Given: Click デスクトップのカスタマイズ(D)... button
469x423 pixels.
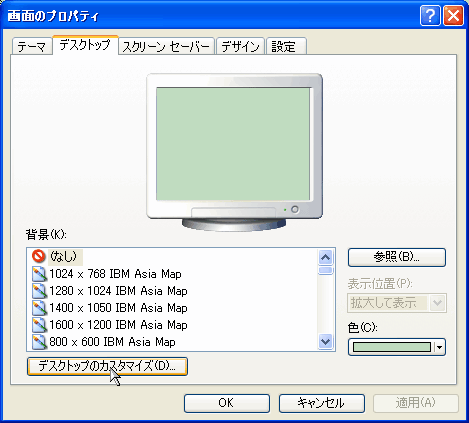Looking at the screenshot, I should pyautogui.click(x=107, y=366).
